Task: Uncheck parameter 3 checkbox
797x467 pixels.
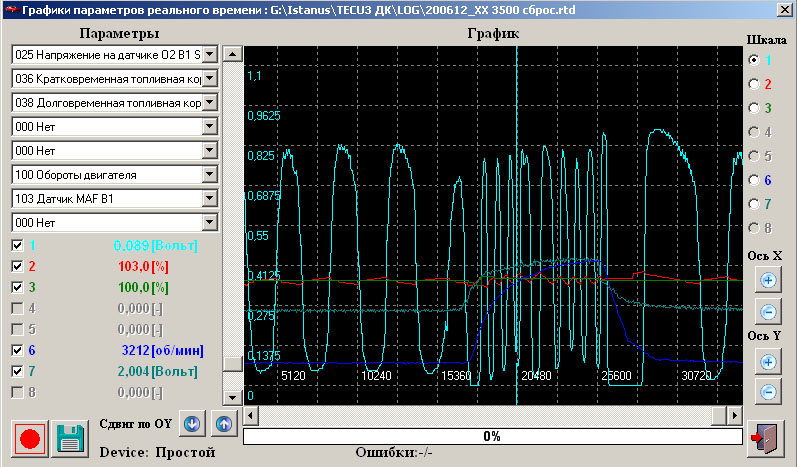Action: (x=17, y=287)
